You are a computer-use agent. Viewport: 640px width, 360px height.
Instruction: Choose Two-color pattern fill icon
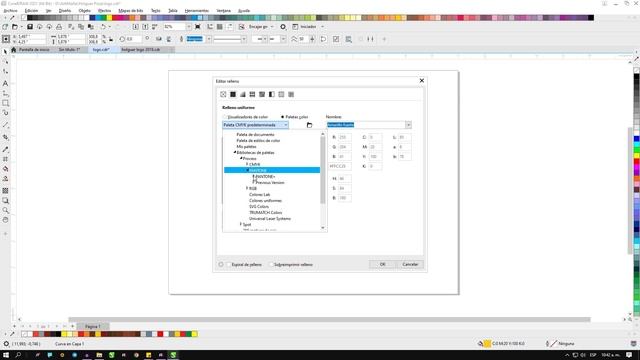[x=271, y=94]
